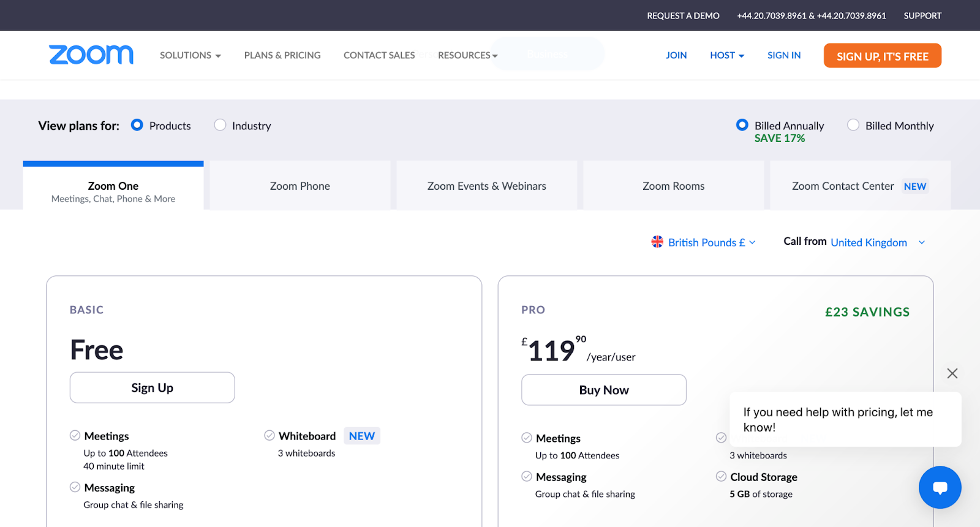Open the British Pounds currency selector
The image size is (980, 527).
click(x=712, y=242)
